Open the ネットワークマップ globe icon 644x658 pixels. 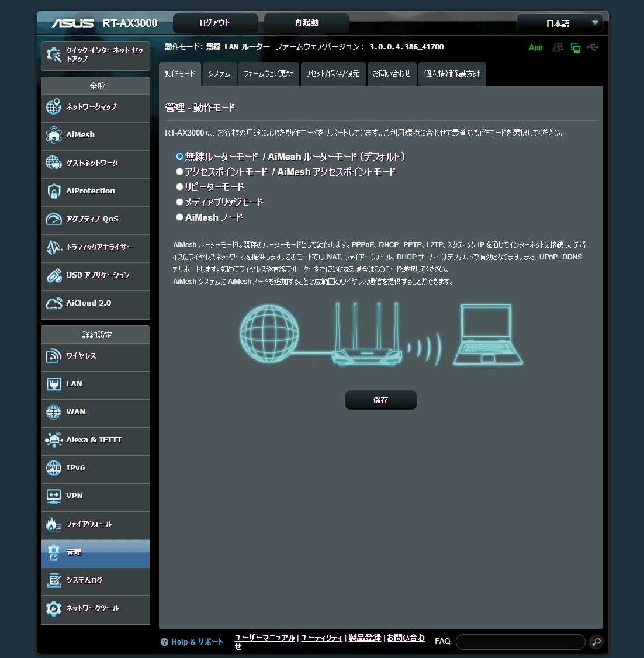pos(54,106)
